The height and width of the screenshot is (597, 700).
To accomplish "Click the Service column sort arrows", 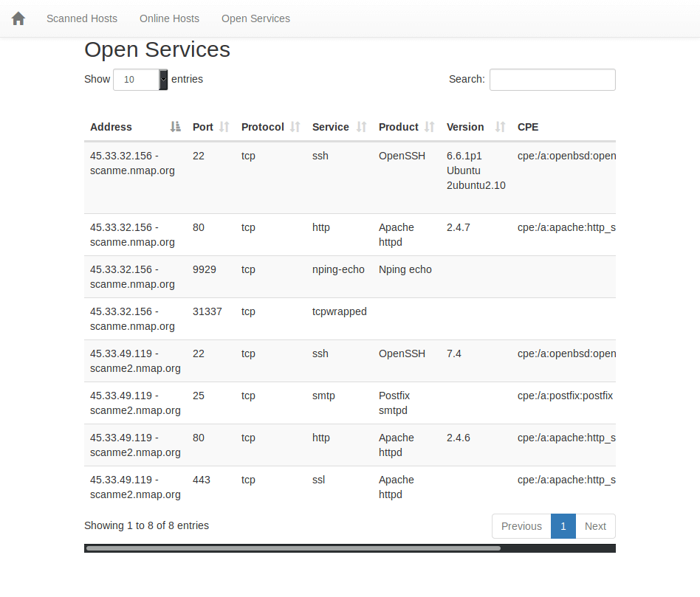I will click(x=361, y=127).
